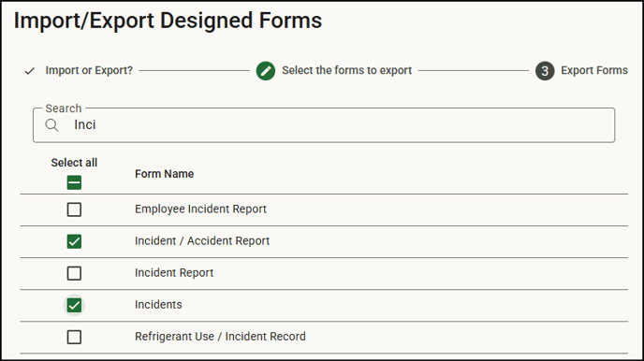This screenshot has width=644, height=361.
Task: Click the Form Name column header
Action: (x=165, y=174)
